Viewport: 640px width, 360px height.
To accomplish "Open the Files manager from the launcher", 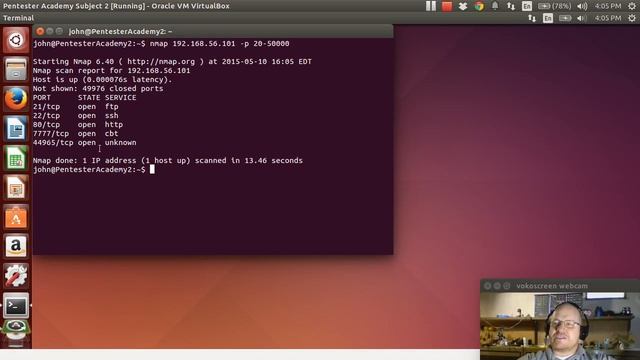I will coord(16,69).
